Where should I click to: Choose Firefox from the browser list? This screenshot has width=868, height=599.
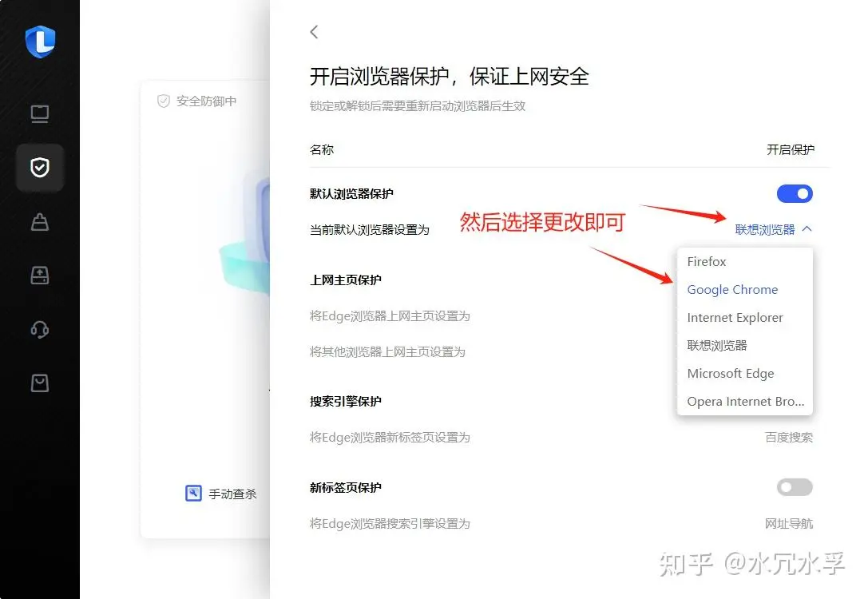pos(707,261)
